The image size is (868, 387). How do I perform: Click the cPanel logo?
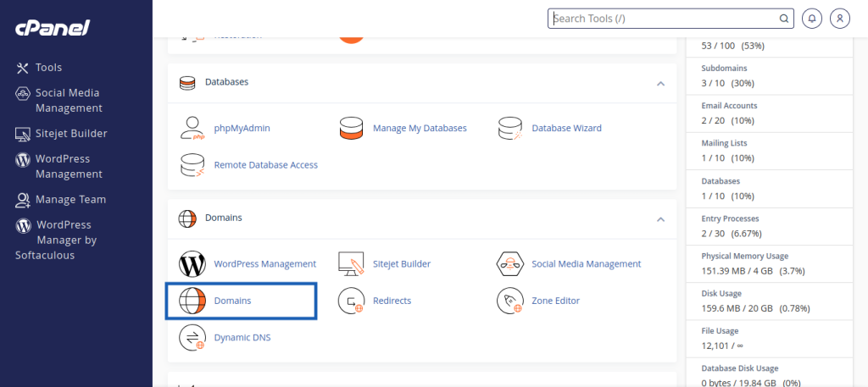click(53, 27)
